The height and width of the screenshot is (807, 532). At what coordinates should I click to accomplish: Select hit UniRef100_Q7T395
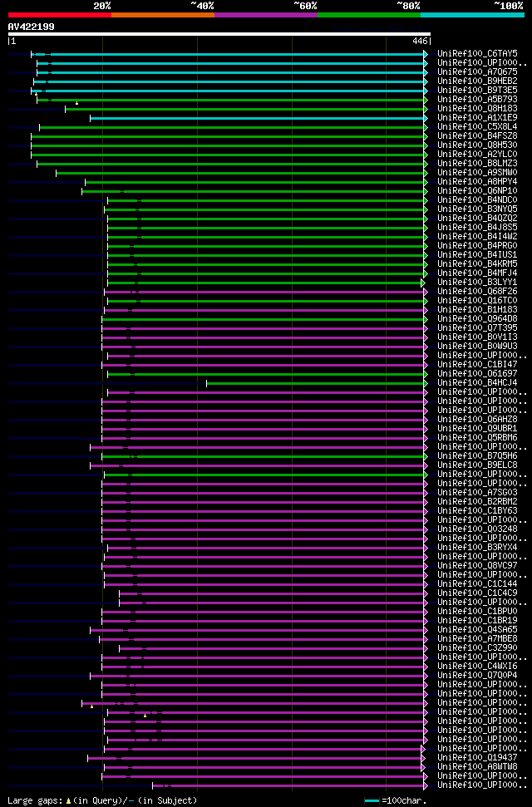(x=477, y=327)
